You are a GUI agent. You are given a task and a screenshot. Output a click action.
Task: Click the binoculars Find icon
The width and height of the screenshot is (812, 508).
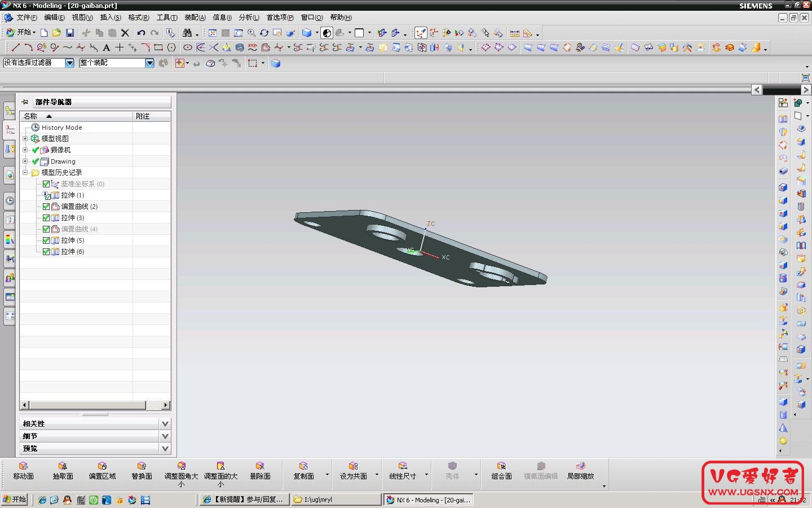(187, 33)
